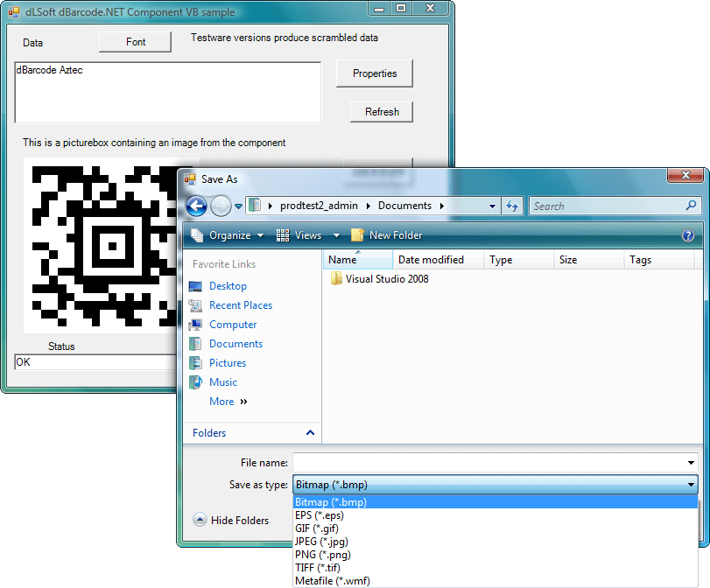Screen dimensions: 710x588
Task: Click the Forward arrow in Save As dialog
Action: coord(221,206)
